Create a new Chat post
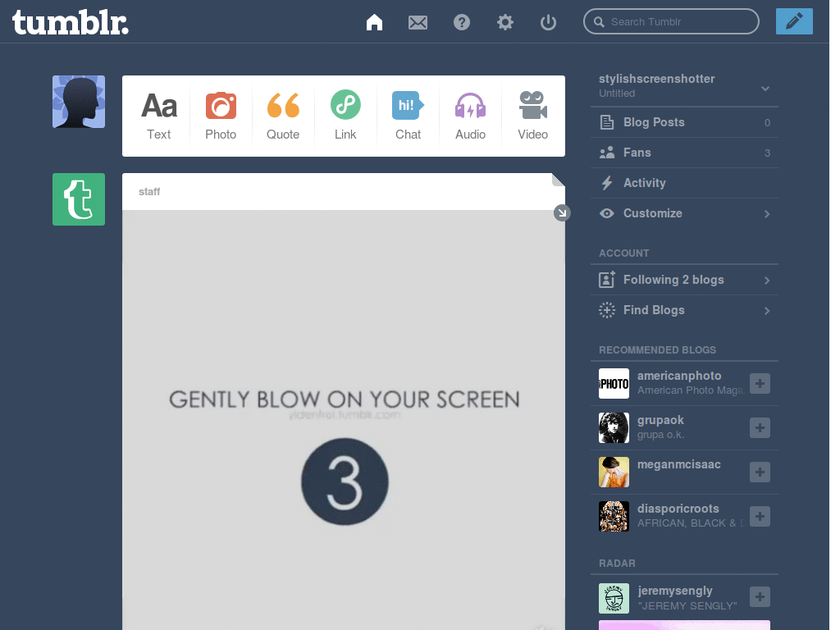The width and height of the screenshot is (840, 630). (408, 116)
